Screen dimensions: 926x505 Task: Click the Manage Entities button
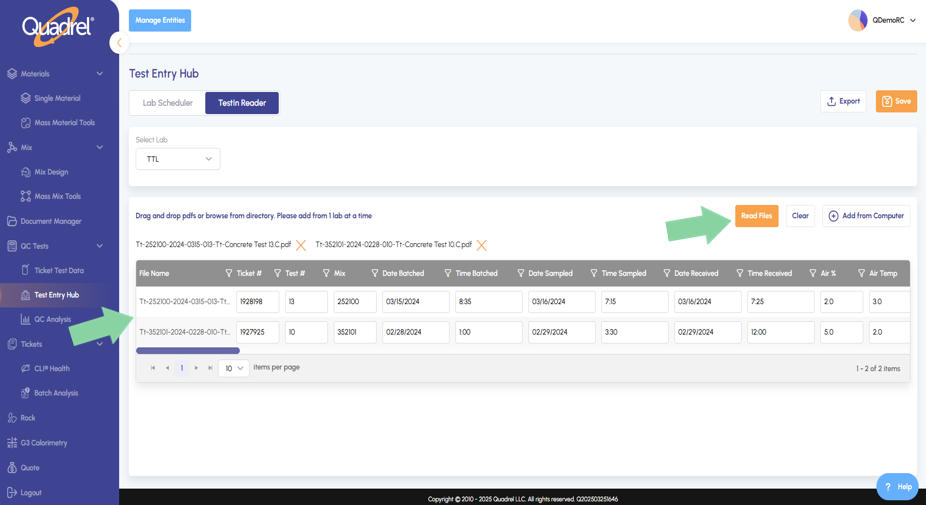tap(160, 20)
